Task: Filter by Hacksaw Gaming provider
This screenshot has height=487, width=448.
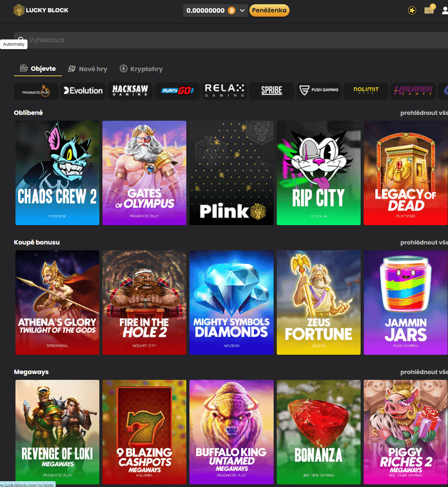Action: [x=130, y=91]
